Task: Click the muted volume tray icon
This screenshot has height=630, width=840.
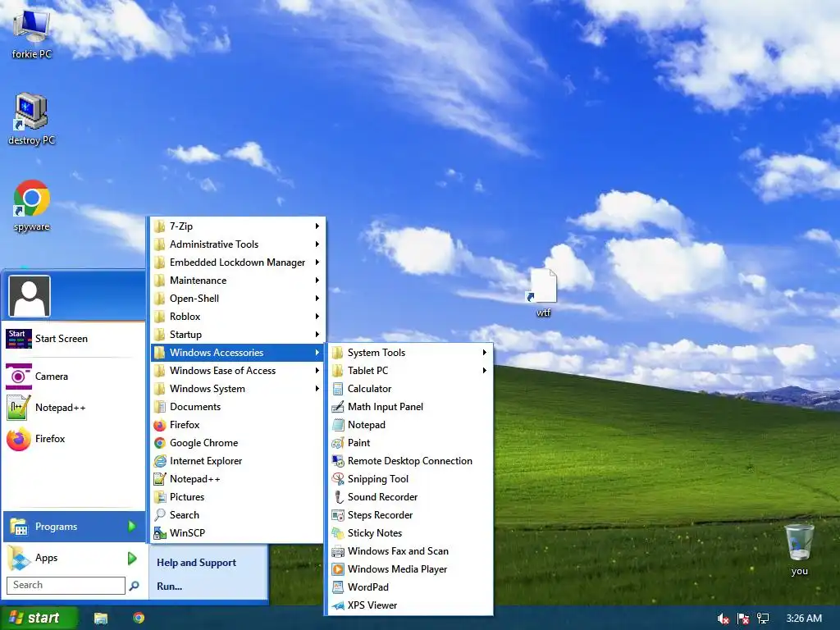Action: 723,619
